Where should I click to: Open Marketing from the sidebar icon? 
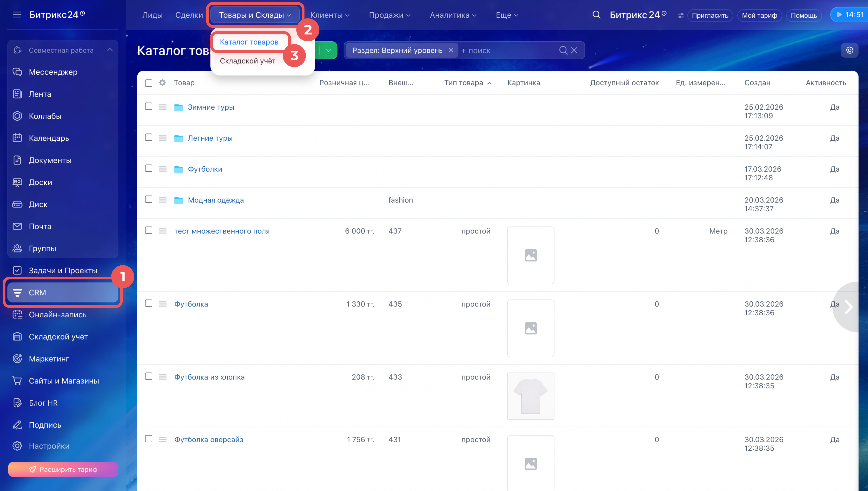[17, 359]
